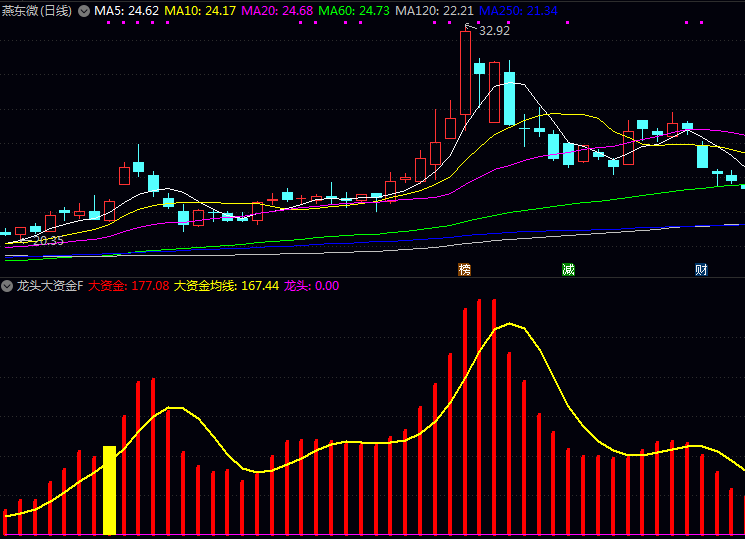Click the 20.35 low price marker
Image resolution: width=745 pixels, height=539 pixels.
pyautogui.click(x=47, y=241)
